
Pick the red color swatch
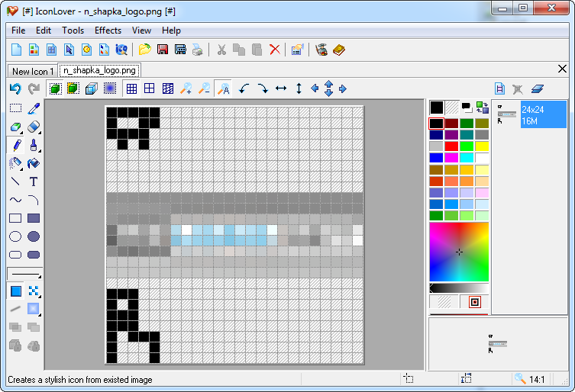(x=451, y=146)
